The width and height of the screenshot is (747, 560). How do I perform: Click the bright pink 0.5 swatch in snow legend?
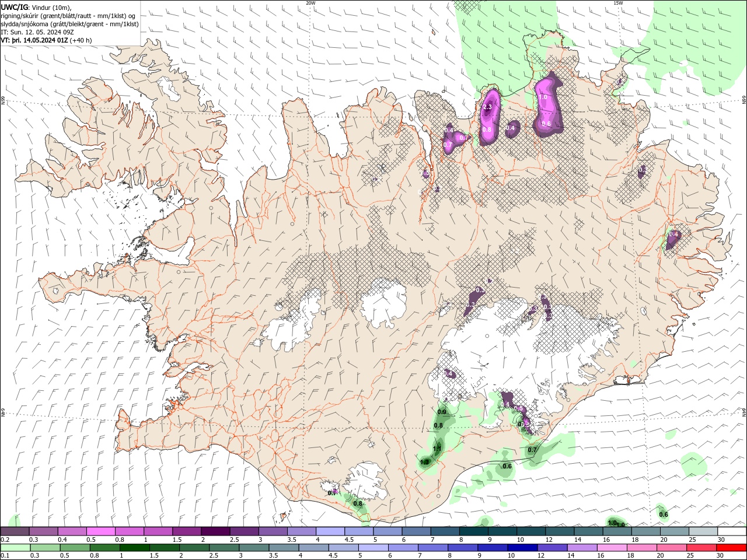tap(100, 531)
